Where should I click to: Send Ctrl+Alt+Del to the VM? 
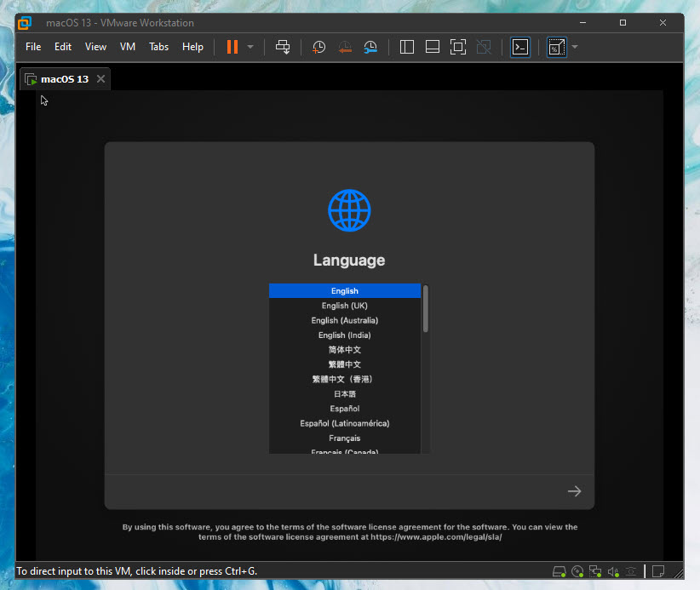[x=283, y=47]
